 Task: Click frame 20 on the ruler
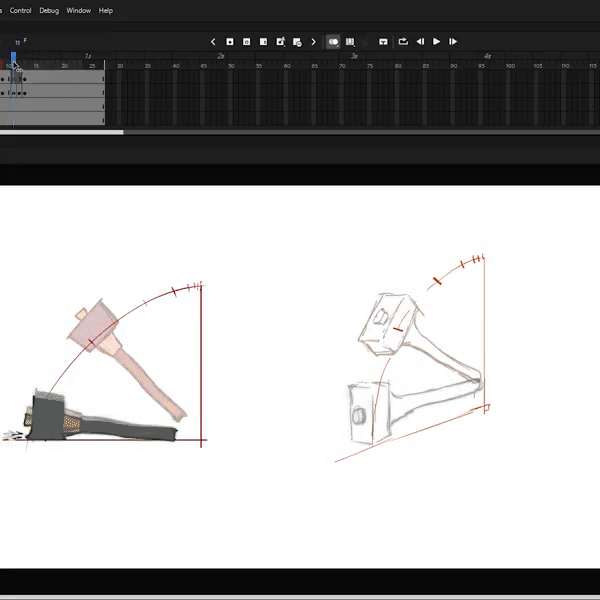coord(64,66)
